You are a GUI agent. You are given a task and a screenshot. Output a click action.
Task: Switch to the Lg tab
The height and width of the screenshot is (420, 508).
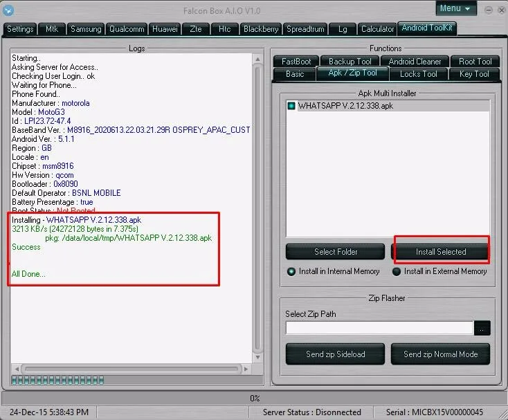[343, 29]
